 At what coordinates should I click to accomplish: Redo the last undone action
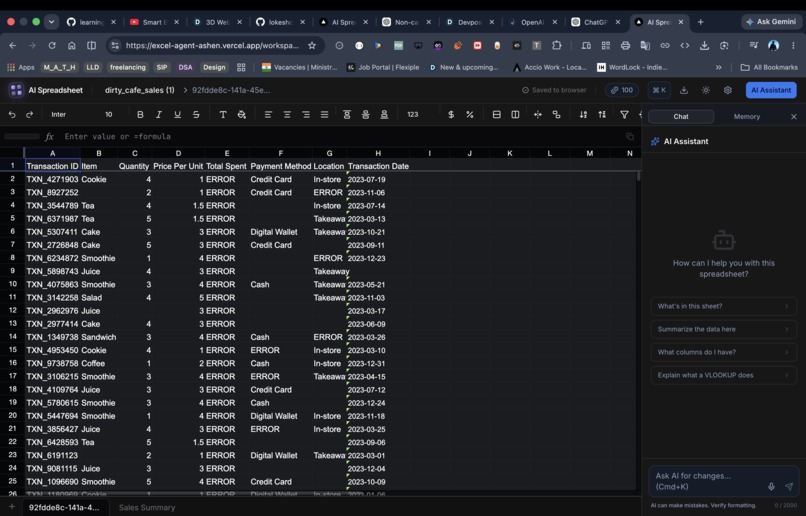[29, 115]
